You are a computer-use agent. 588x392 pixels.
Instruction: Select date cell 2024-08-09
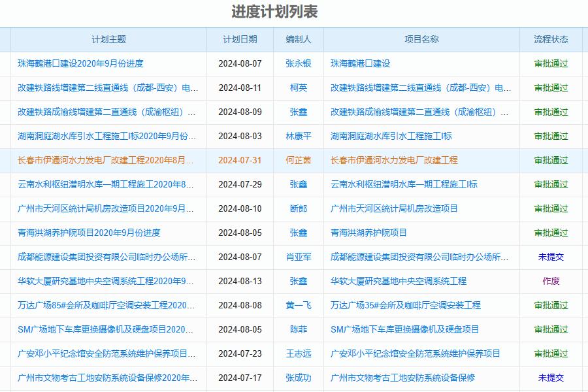240,112
